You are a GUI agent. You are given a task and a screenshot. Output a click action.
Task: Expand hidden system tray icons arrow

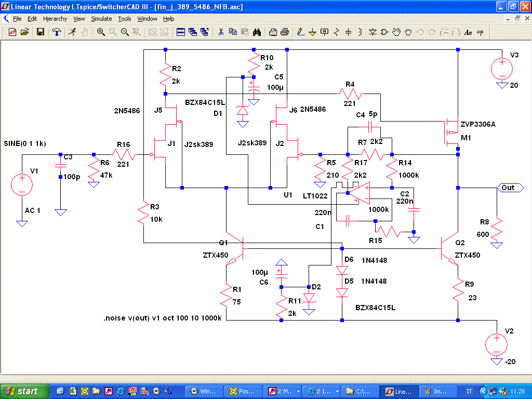[x=484, y=391]
